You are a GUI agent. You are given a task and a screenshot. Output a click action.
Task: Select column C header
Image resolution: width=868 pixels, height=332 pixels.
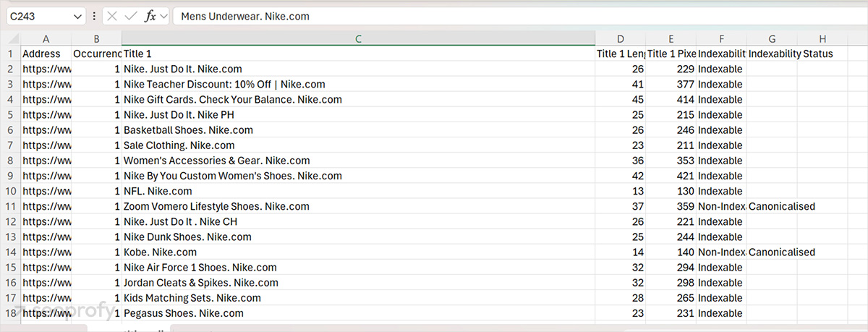tap(358, 38)
